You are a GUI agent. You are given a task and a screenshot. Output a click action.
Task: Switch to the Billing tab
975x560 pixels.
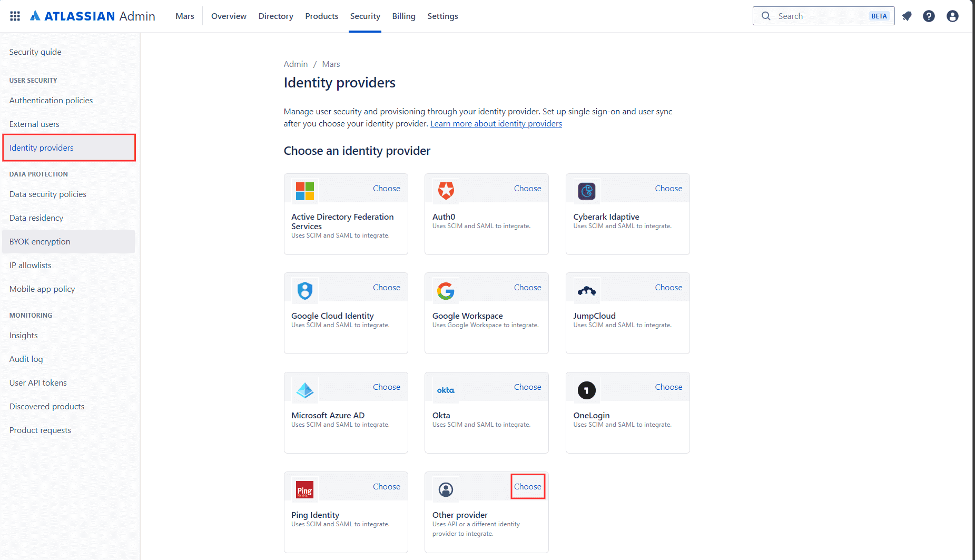click(403, 16)
